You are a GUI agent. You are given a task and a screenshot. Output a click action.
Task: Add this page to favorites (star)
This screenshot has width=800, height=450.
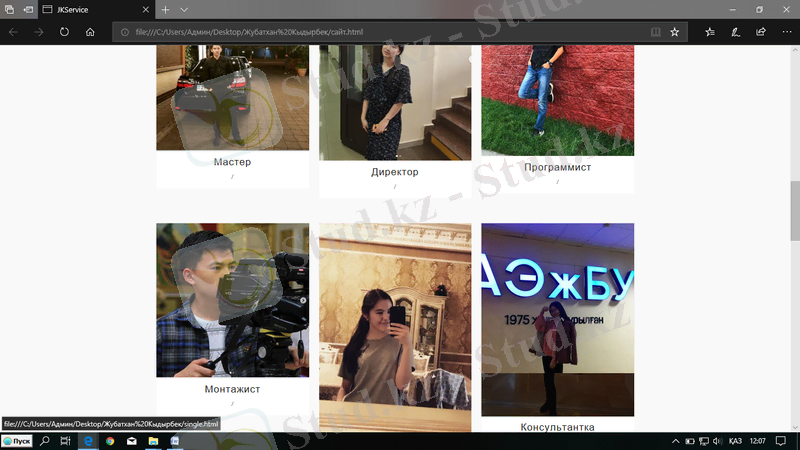(674, 32)
